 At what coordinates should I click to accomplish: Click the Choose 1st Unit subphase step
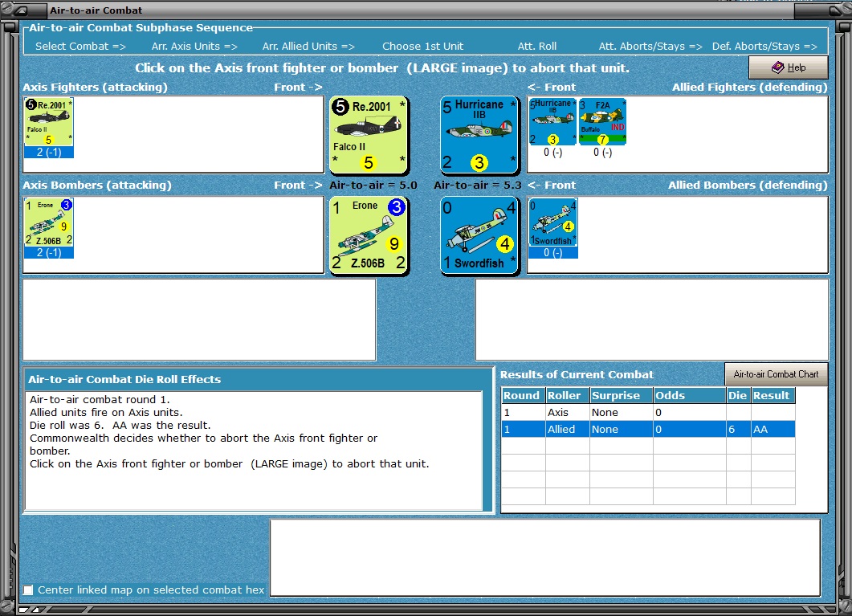pyautogui.click(x=422, y=46)
